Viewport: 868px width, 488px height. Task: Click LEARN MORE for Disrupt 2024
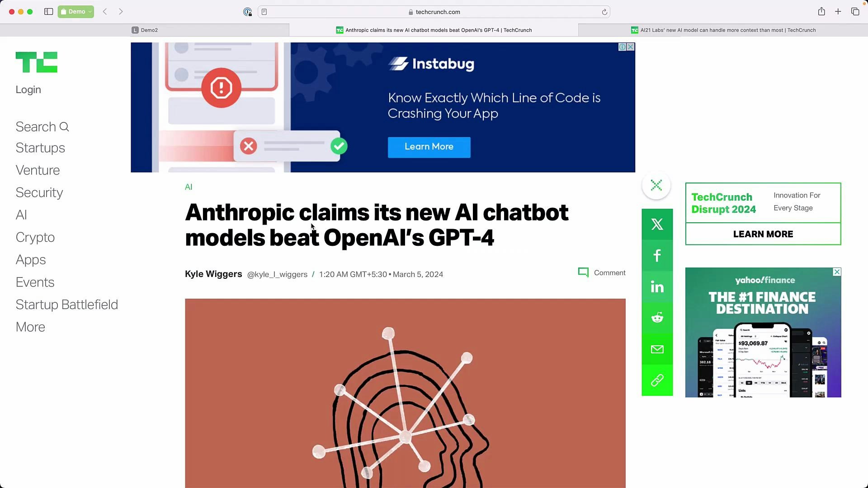click(763, 234)
